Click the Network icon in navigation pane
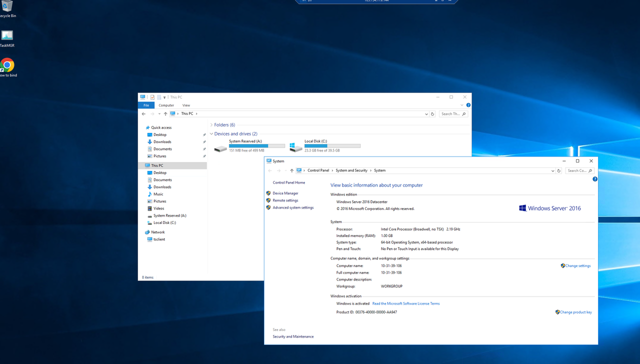 (147, 232)
